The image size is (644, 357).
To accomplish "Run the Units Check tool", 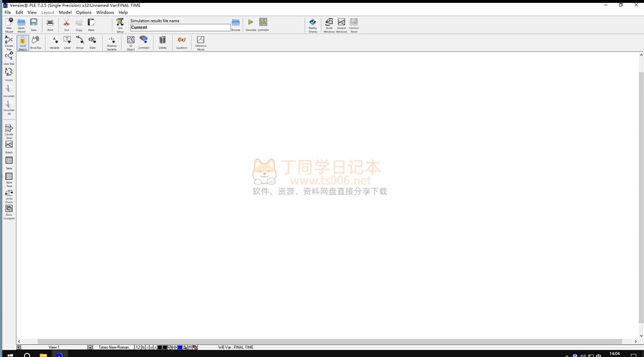I will coord(9,195).
